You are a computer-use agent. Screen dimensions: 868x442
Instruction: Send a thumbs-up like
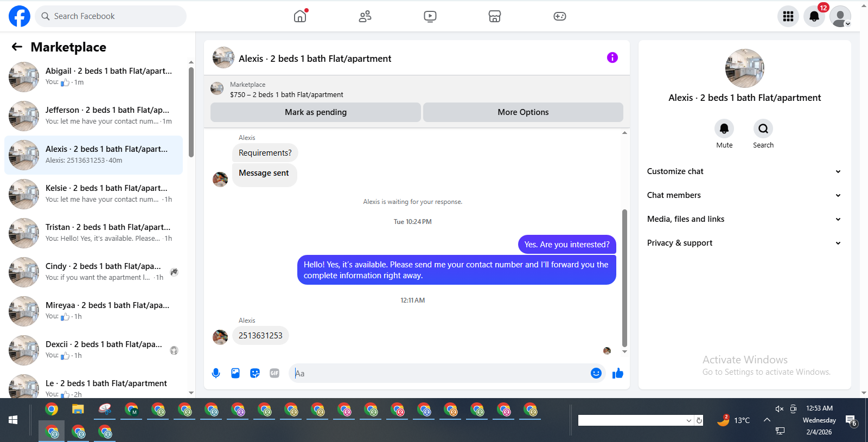point(618,373)
